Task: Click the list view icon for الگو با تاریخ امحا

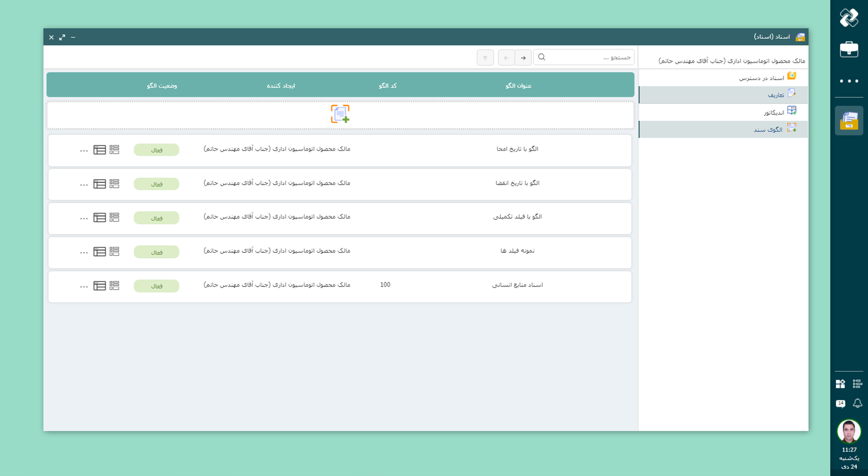Action: (114, 150)
